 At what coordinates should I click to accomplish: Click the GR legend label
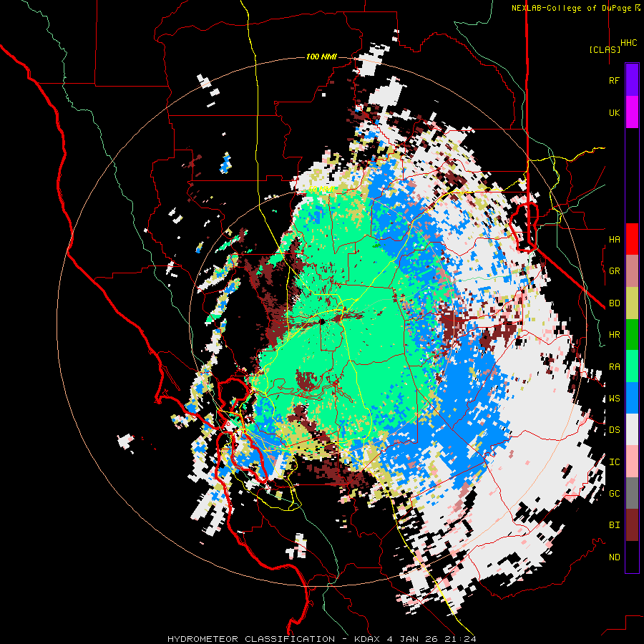pos(614,271)
